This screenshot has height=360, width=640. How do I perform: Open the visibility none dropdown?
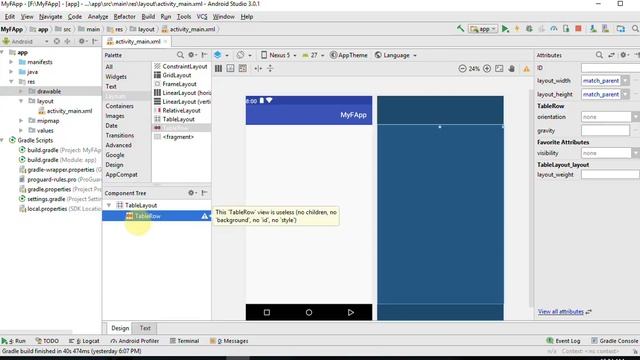click(636, 153)
